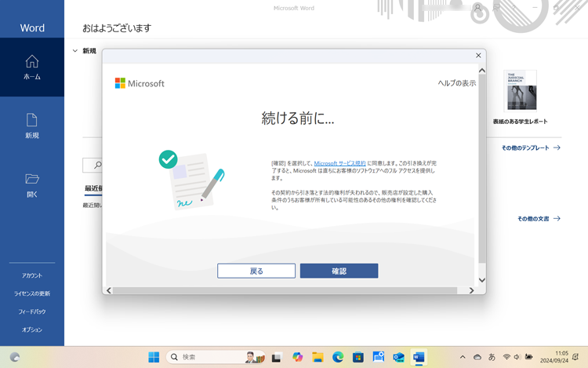Screen dimensions: 588x368
Task: Click the 開く folder icon in sidebar
Action: pos(32,184)
